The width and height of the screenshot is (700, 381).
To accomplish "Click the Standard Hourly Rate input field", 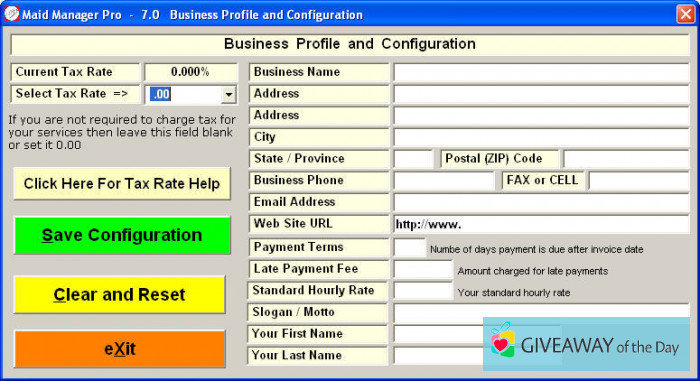I will pyautogui.click(x=423, y=291).
